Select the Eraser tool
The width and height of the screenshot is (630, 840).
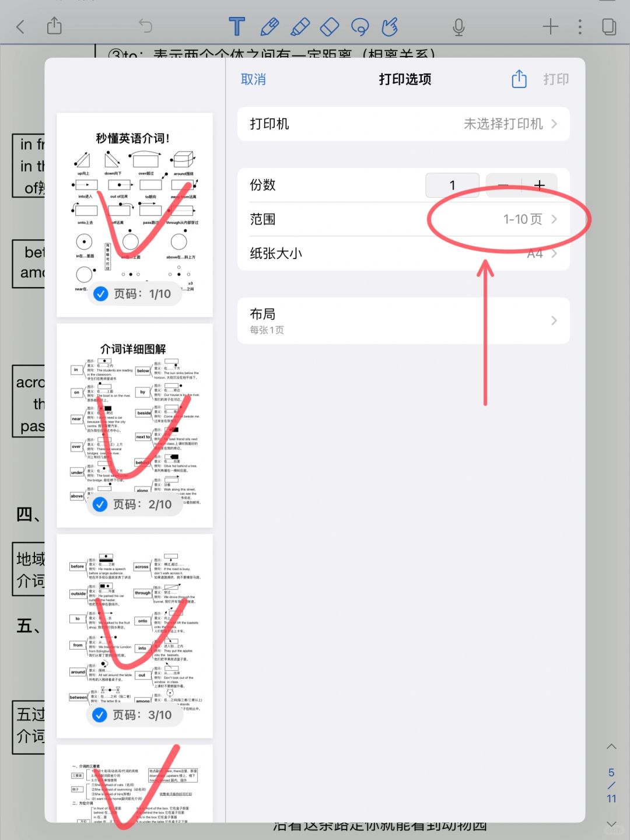tap(330, 26)
